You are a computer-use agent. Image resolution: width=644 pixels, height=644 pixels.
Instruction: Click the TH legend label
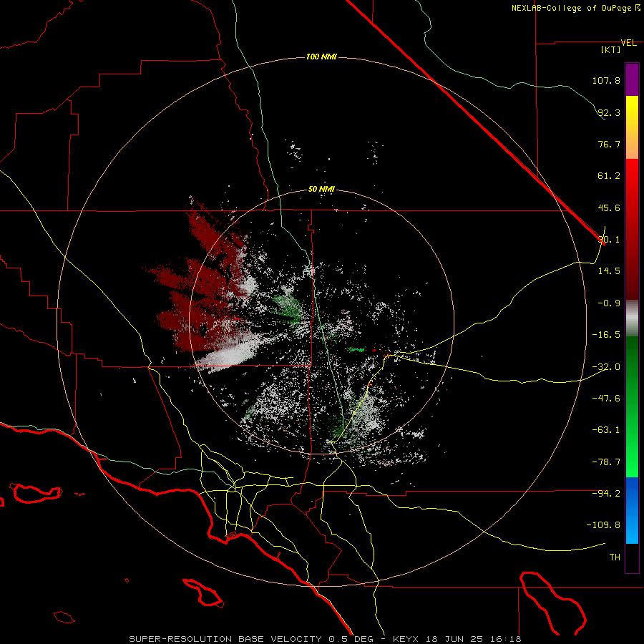click(615, 557)
